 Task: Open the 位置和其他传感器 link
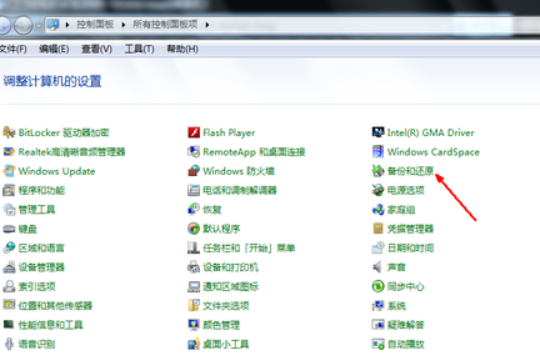[x=55, y=306]
